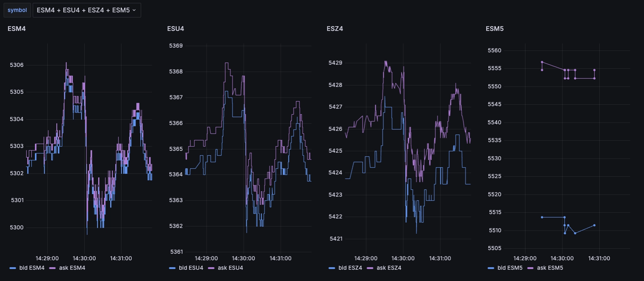Viewport: 644px width, 281px height.
Task: Click the 5369 axis label in ESU4 chart
Action: point(176,46)
